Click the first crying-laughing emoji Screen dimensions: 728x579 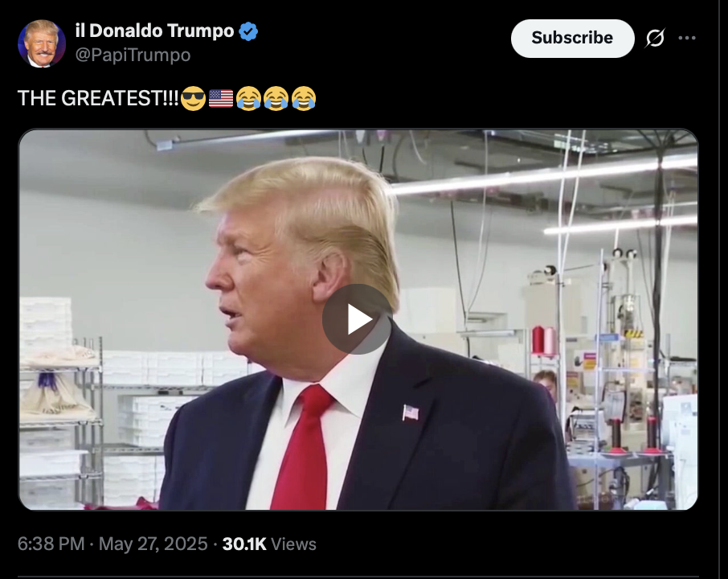[248, 99]
